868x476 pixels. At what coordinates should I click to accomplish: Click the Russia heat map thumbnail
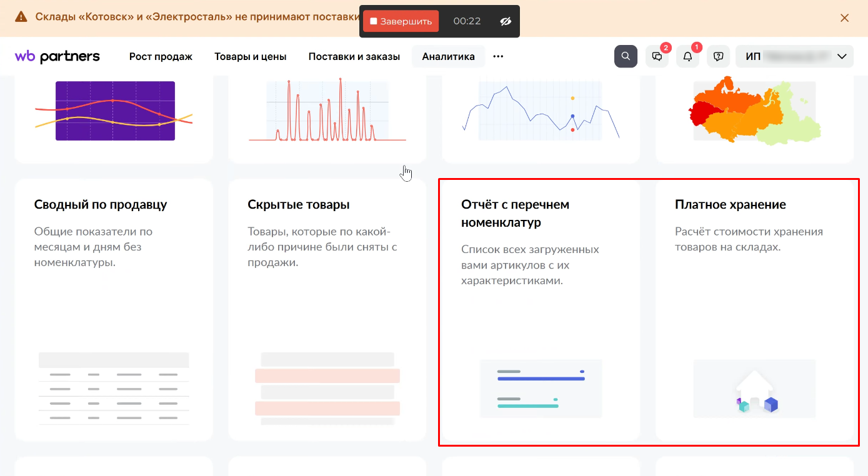point(755,111)
